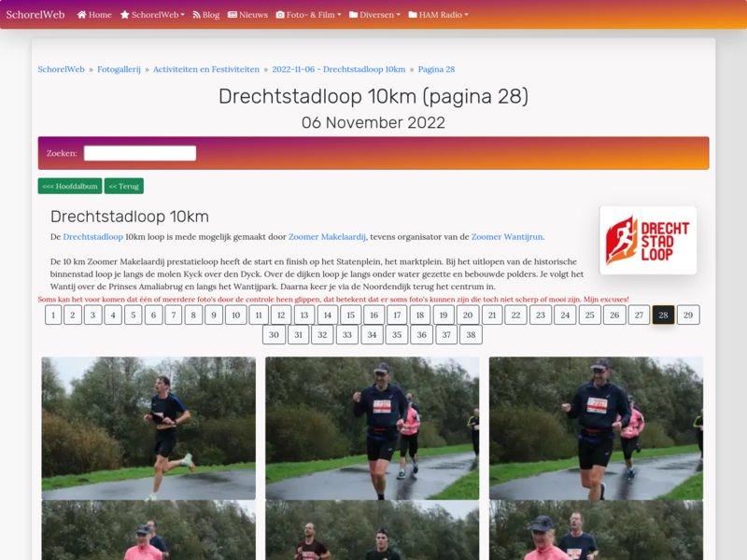Open bottom-left photo of runner in pink
Viewport: 747px width, 560px height.
[148, 530]
